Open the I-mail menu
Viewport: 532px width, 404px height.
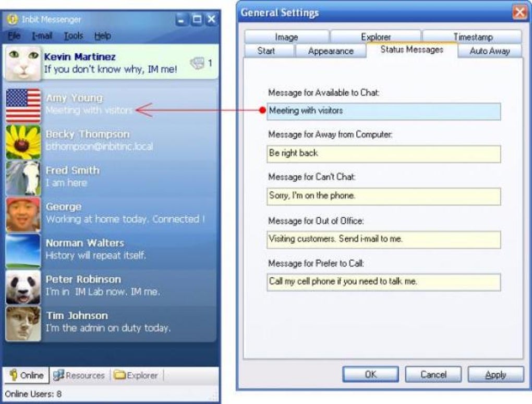(x=42, y=36)
